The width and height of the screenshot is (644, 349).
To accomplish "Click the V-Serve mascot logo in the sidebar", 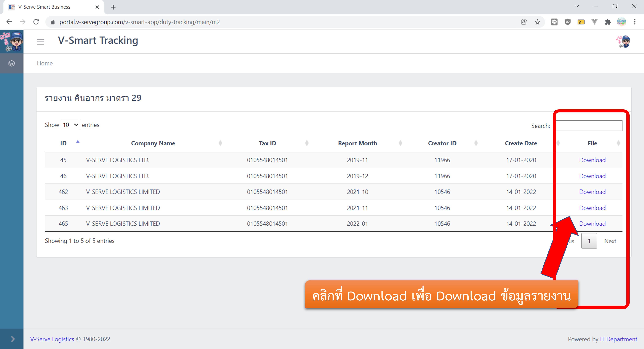I will click(x=12, y=42).
